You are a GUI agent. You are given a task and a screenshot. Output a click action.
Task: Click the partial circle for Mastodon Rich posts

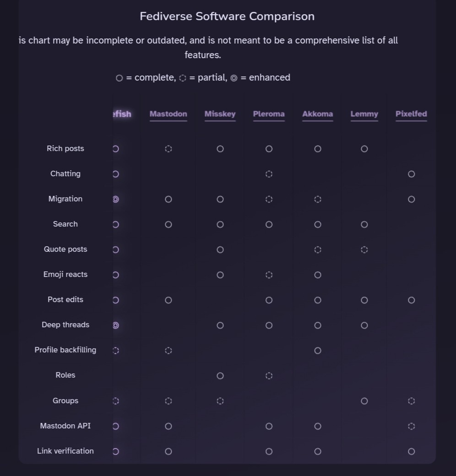[168, 149]
